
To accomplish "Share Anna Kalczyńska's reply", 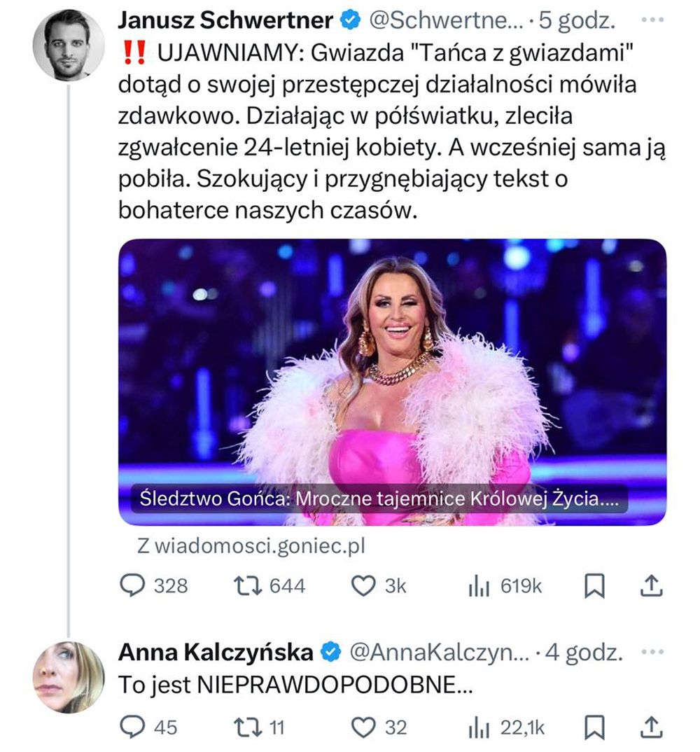I will tap(652, 728).
